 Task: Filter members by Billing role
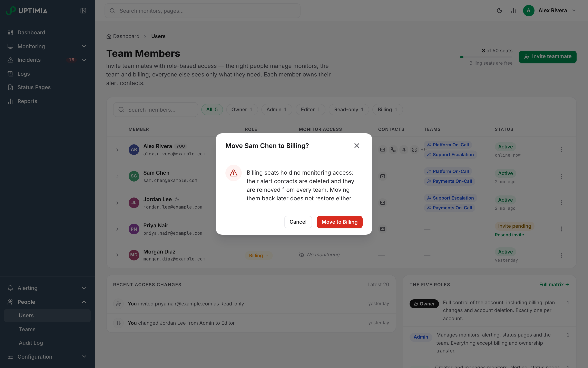[388, 110]
